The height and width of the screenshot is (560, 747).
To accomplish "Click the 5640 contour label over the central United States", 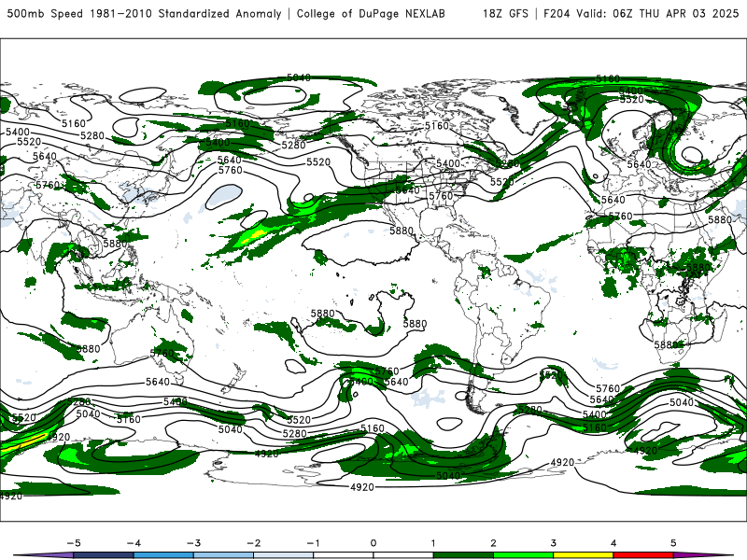I will coord(408,190).
